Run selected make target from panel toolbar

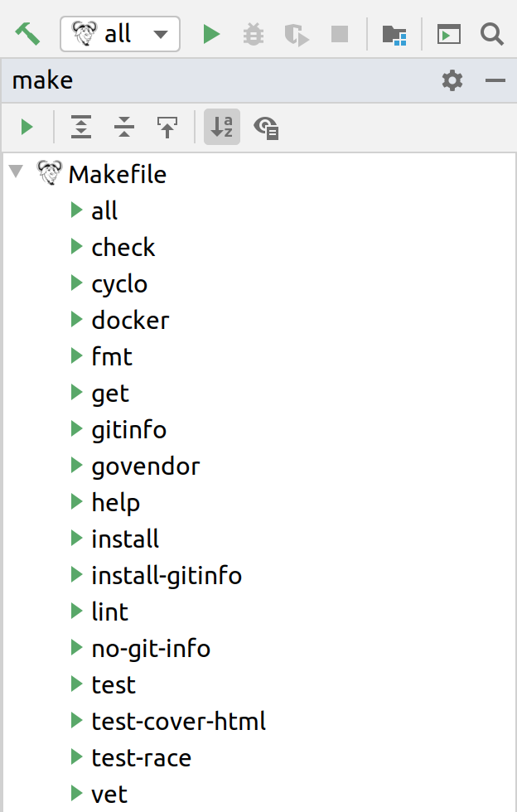point(27,127)
